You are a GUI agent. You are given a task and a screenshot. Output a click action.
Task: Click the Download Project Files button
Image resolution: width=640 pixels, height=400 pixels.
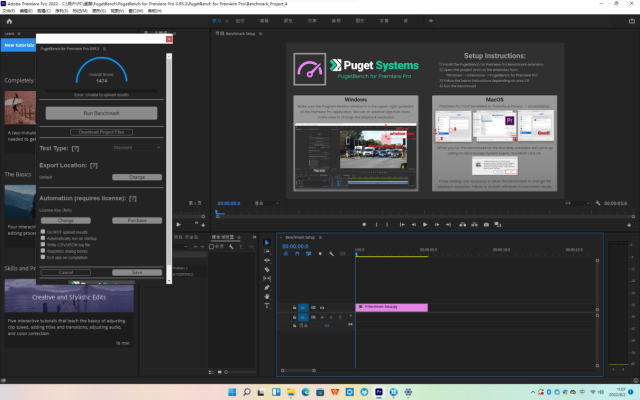click(101, 131)
